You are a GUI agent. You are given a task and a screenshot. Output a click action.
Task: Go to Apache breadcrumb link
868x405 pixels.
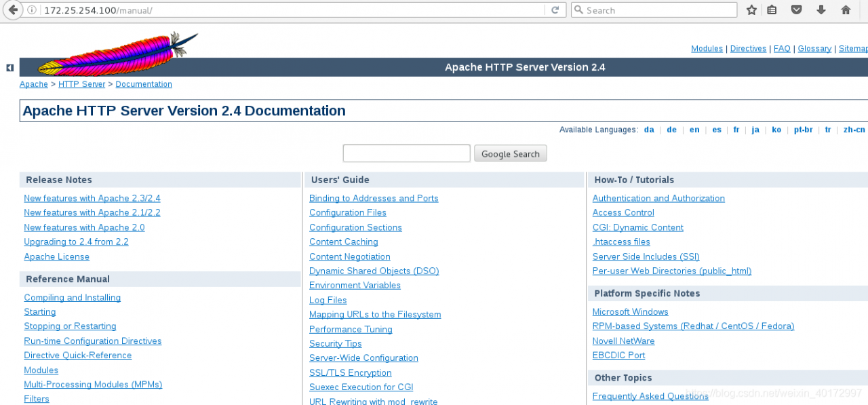click(x=34, y=85)
